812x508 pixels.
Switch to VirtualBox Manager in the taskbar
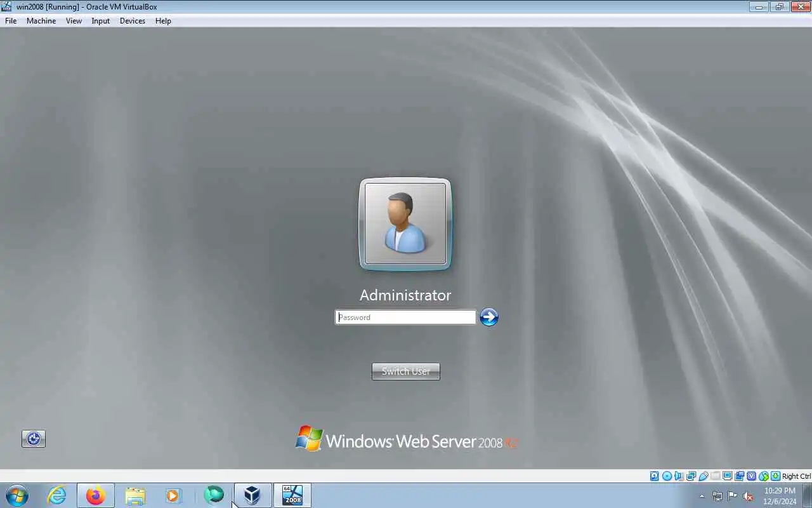(253, 495)
